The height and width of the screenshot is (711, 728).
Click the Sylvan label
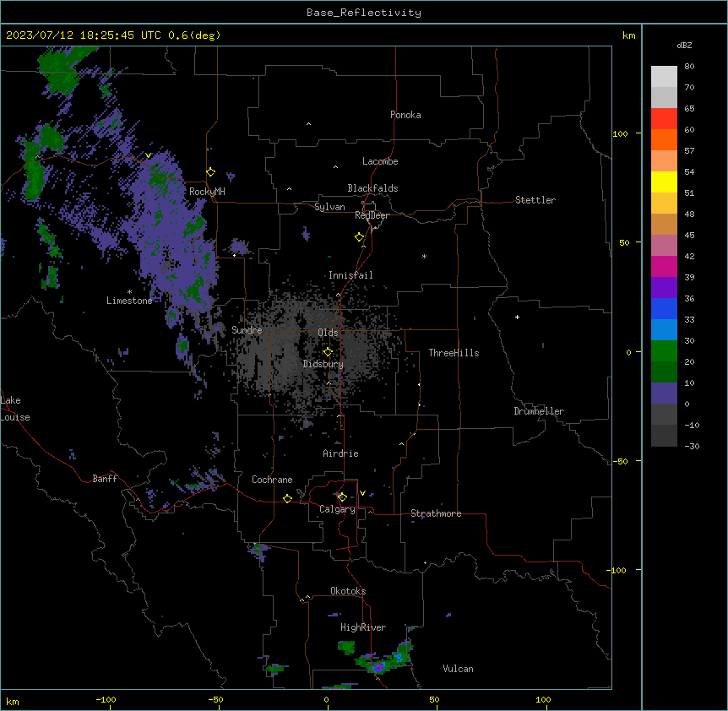pos(329,207)
